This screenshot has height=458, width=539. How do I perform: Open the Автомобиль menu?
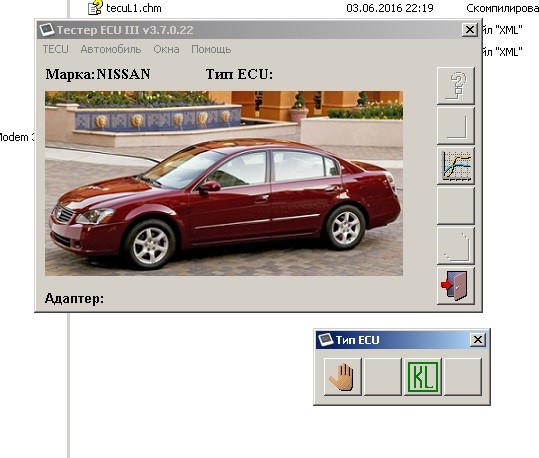pyautogui.click(x=111, y=50)
